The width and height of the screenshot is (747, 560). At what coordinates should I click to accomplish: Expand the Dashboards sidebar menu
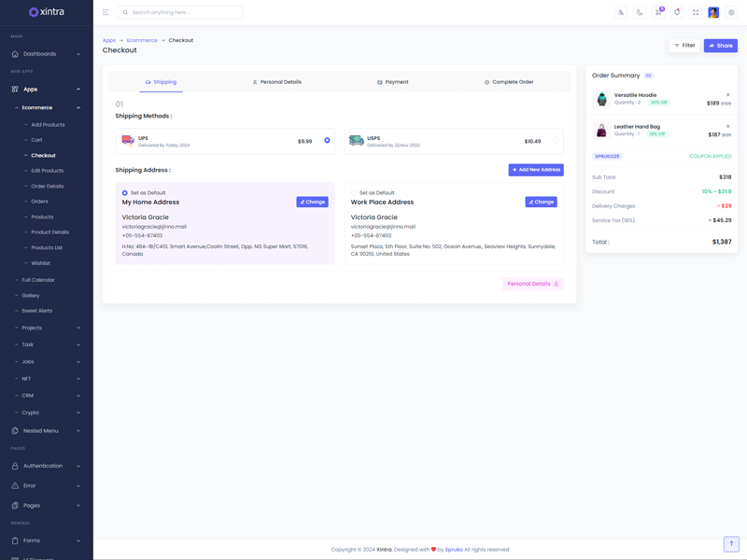47,54
